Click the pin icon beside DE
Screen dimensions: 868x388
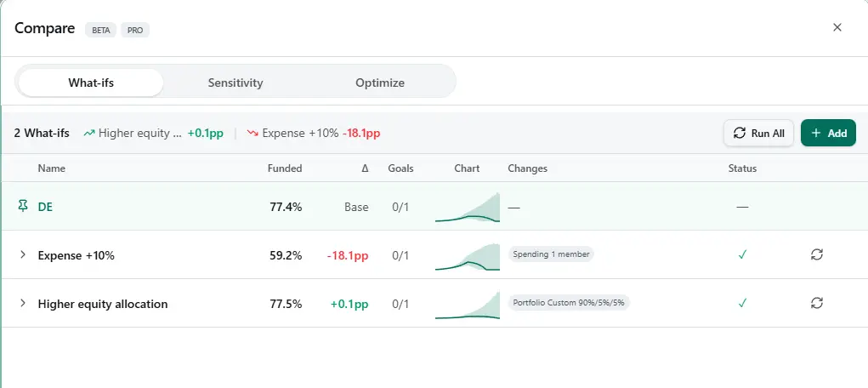(23, 207)
